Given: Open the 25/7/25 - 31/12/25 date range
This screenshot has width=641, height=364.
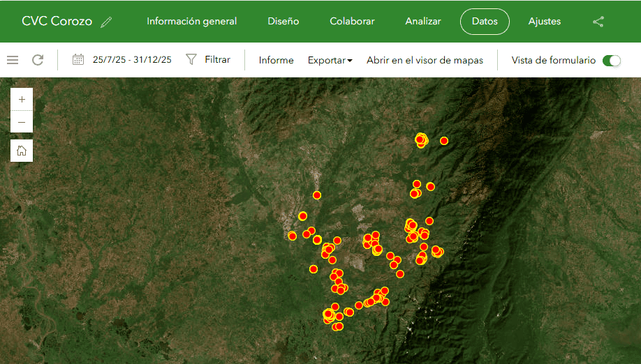Looking at the screenshot, I should coord(132,60).
